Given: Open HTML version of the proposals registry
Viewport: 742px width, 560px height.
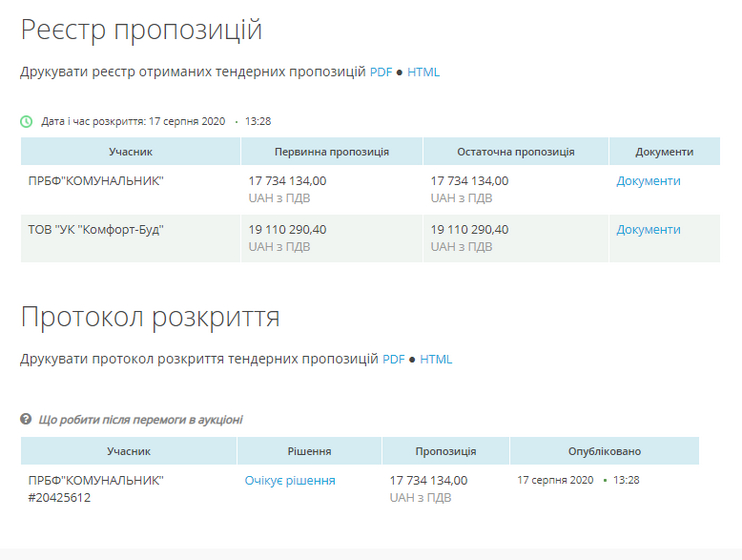Looking at the screenshot, I should point(423,72).
